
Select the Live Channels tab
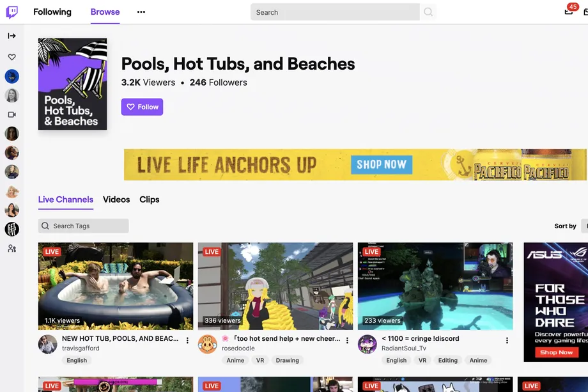pyautogui.click(x=66, y=200)
